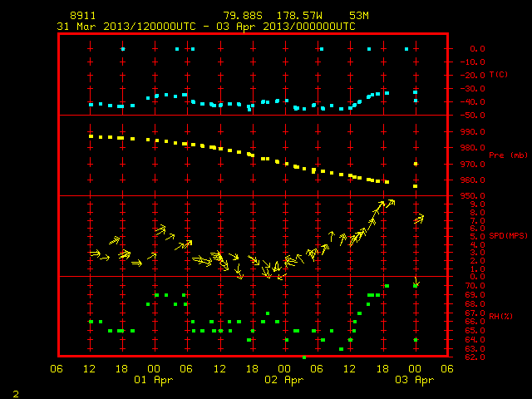Click the -50.0 temperature tick label
532x399 pixels.
473,116
